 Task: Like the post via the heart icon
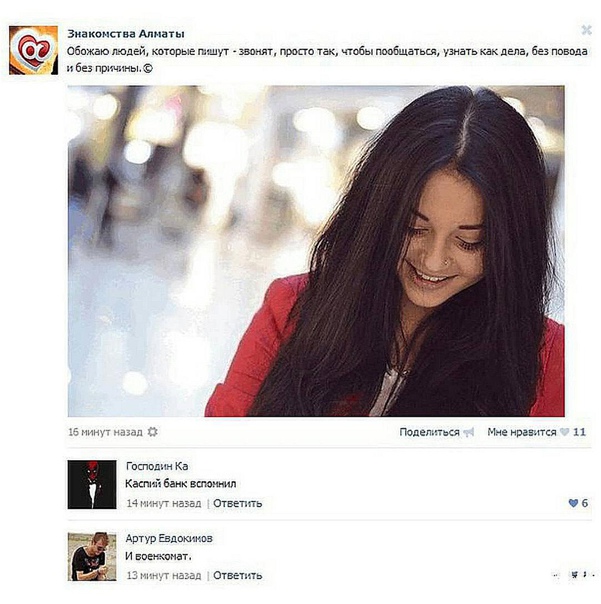[x=564, y=432]
